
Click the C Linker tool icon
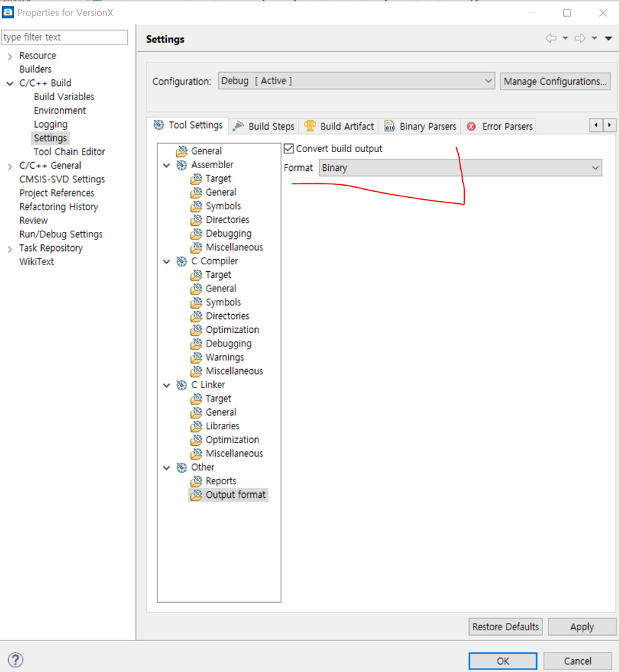click(x=182, y=385)
